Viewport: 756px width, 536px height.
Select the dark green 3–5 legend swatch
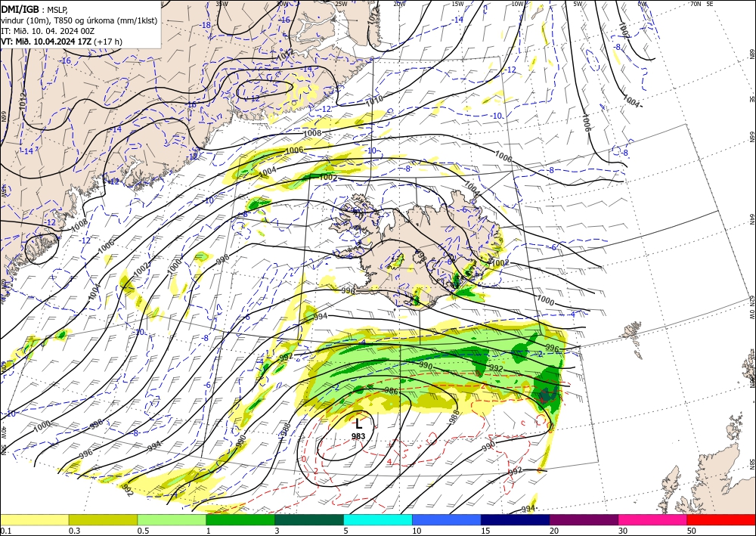pyautogui.click(x=309, y=519)
